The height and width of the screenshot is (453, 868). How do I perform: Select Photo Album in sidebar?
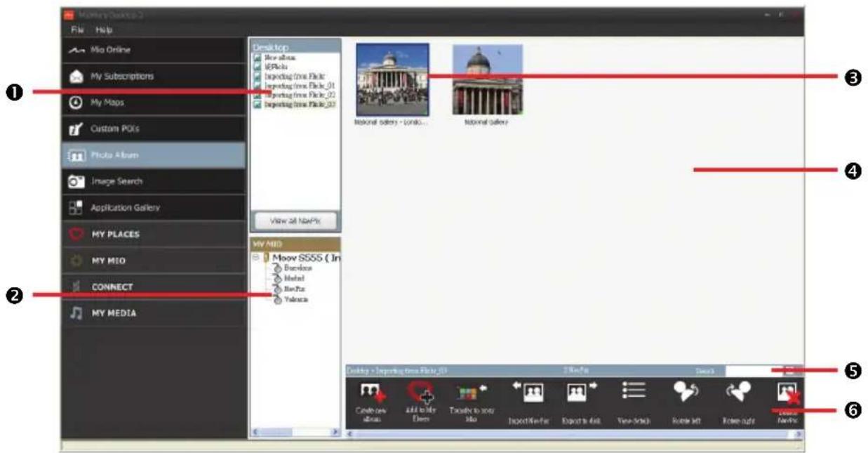pyautogui.click(x=154, y=155)
